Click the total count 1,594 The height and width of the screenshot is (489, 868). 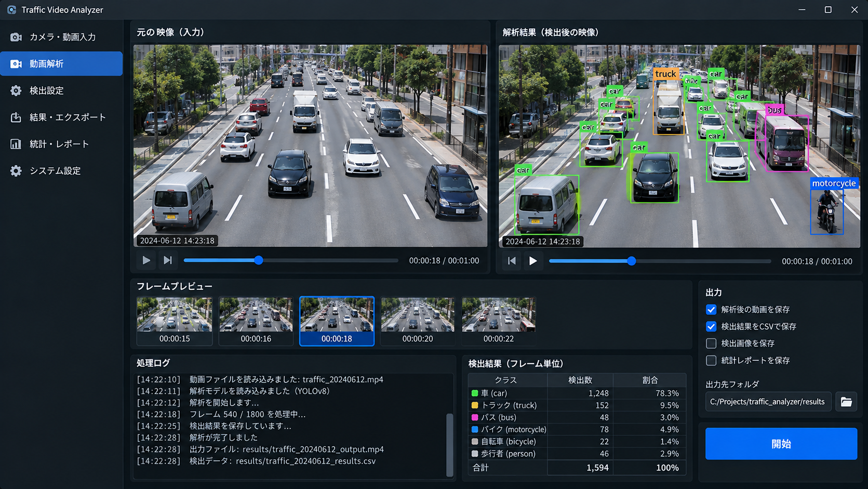597,468
